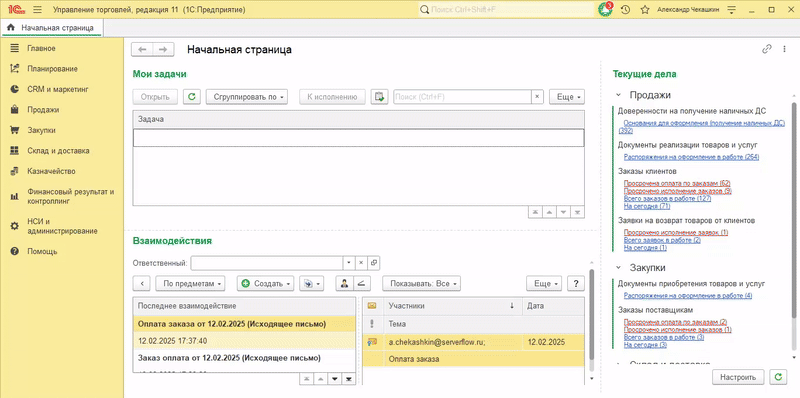This screenshot has height=398, width=800.
Task: Click the global search field Ctrl+Shift+F
Action: point(507,10)
